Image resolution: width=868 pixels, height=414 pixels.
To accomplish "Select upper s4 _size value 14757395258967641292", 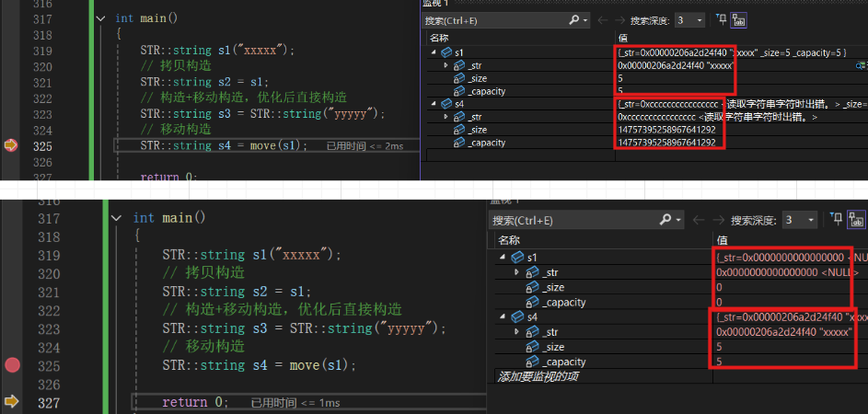I will point(666,130).
